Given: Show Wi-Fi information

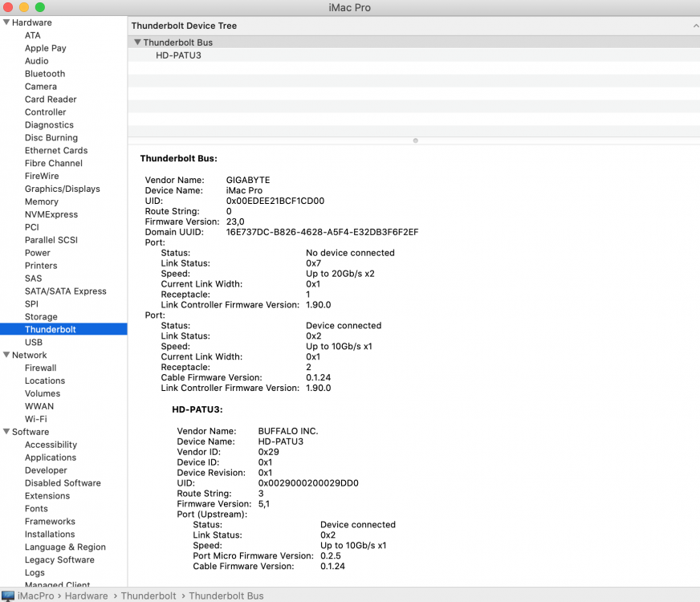Looking at the screenshot, I should [35, 419].
